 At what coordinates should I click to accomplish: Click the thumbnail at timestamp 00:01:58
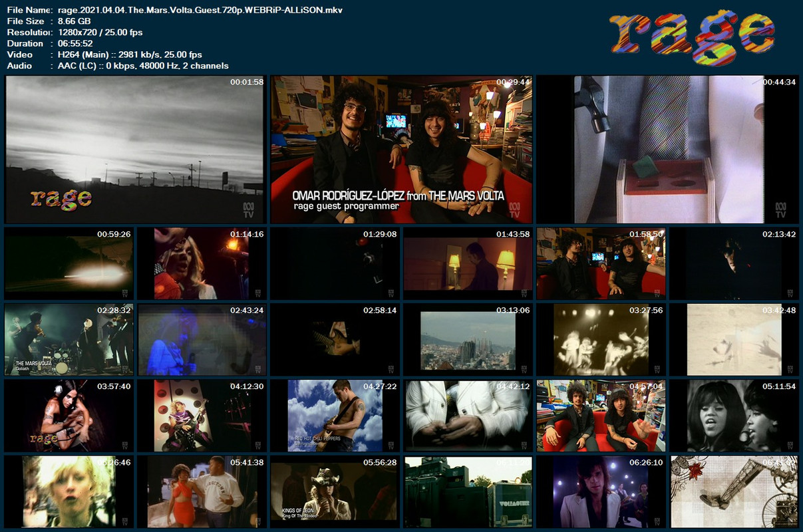click(x=135, y=149)
